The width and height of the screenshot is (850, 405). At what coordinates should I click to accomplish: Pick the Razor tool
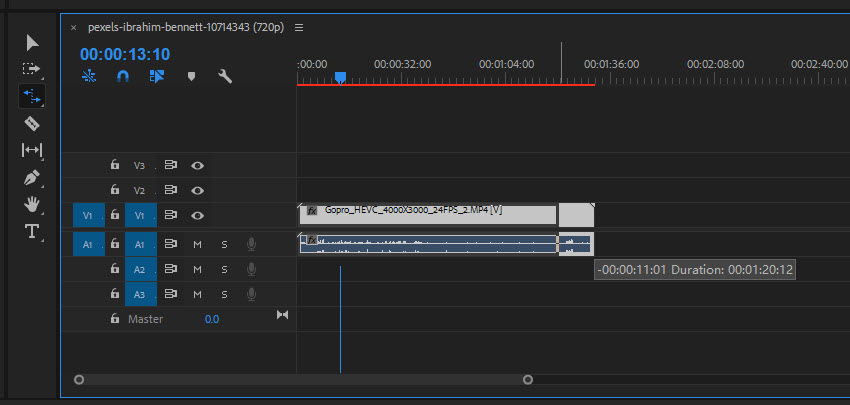point(32,124)
